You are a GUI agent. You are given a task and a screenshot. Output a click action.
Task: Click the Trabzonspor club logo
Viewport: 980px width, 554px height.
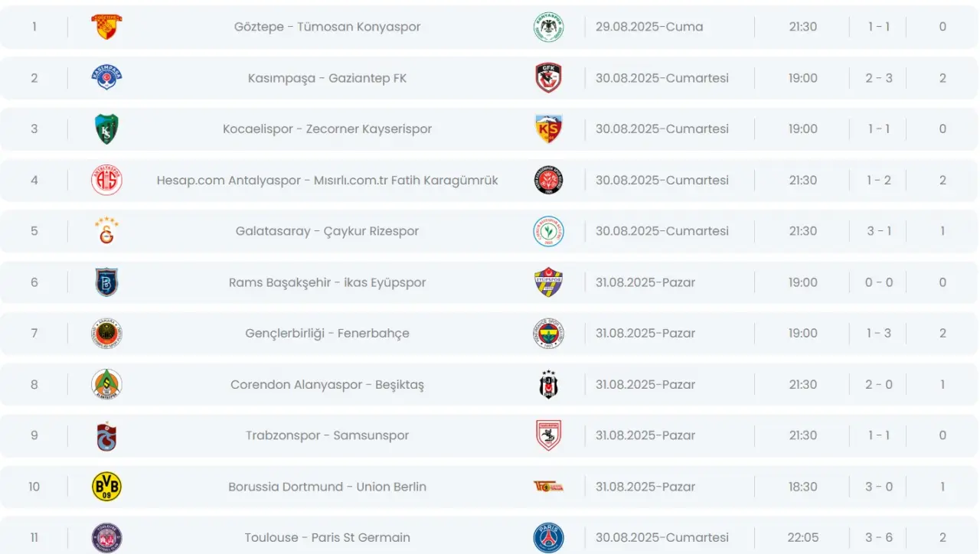click(x=106, y=435)
